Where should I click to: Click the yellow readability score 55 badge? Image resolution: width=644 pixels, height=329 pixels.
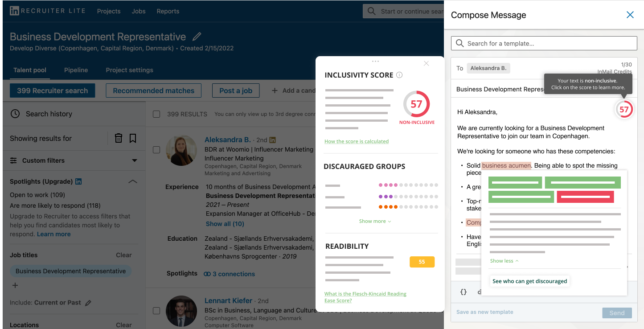coord(422,262)
